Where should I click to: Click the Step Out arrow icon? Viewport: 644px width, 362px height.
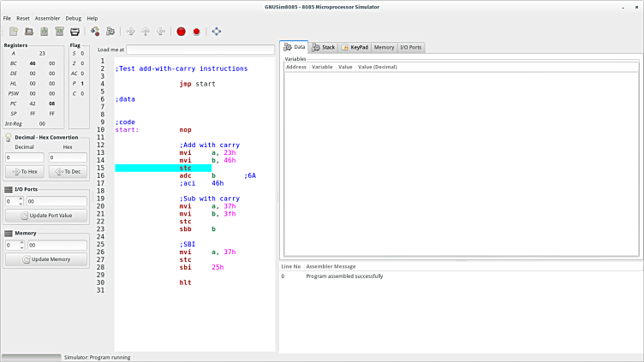point(160,32)
